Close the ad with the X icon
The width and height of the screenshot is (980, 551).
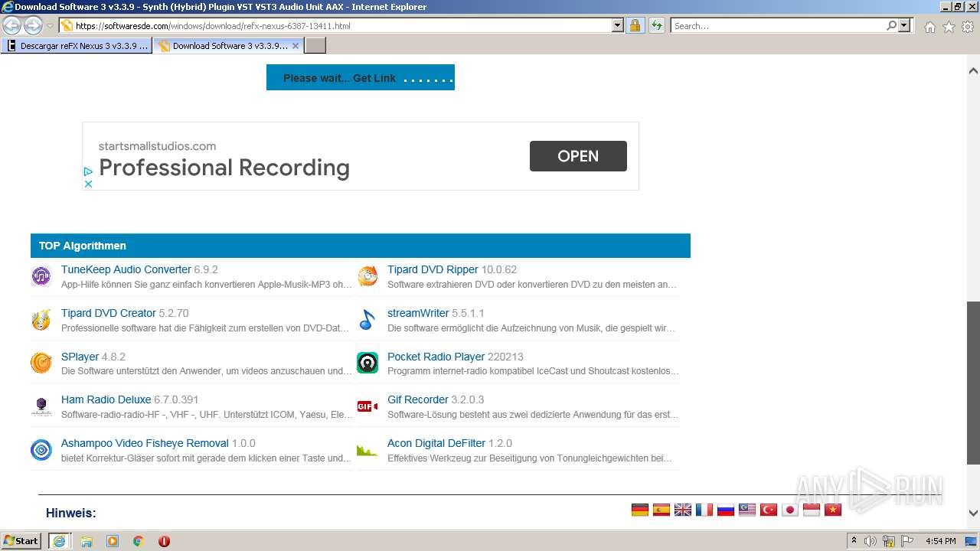[88, 184]
